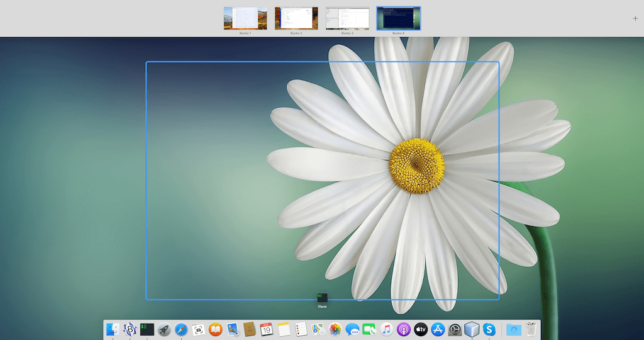This screenshot has width=644, height=340.
Task: Launch BBEdit from the Dock
Action: pyautogui.click(x=130, y=329)
